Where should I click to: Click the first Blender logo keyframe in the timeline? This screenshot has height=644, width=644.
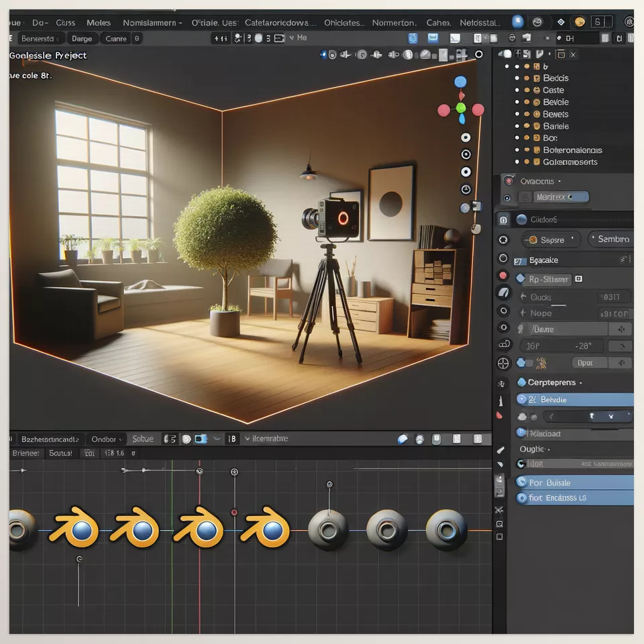[76, 528]
